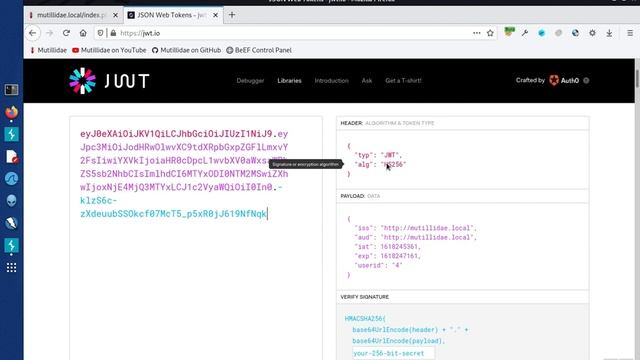Screen dimensions: 640x360
Task: Open the downloads panel
Action: click(609, 33)
